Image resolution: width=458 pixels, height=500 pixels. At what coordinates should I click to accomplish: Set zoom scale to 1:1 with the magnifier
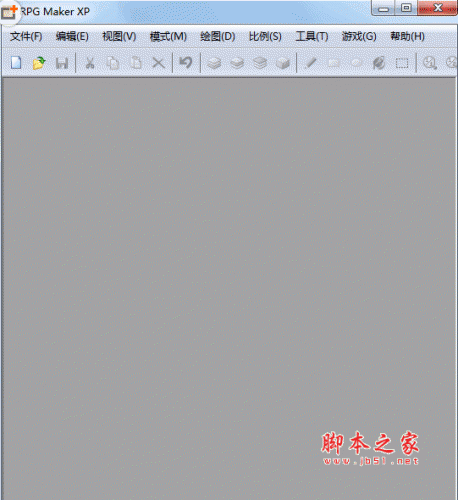point(430,63)
